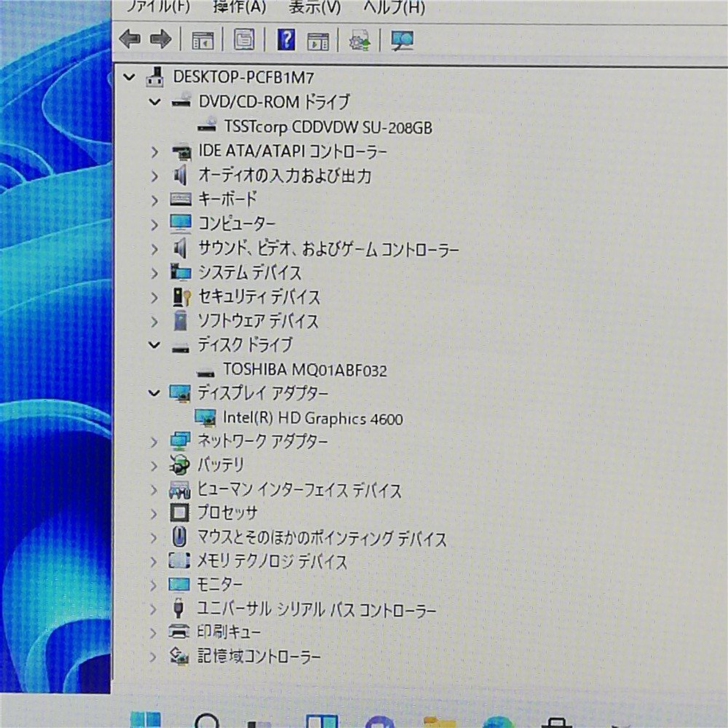This screenshot has height=728, width=728.
Task: Toggle the console tree pane toolbar icon
Action: click(x=203, y=40)
